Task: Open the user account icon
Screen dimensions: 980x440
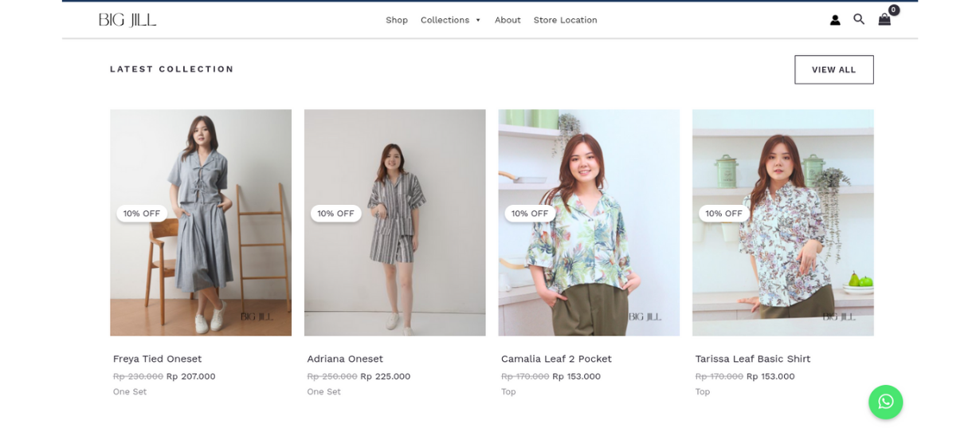Action: tap(835, 20)
